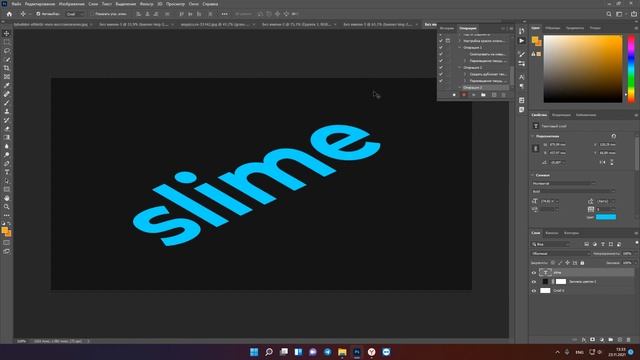Select the Eyedropper tool
The image size is (640, 360).
point(7,85)
